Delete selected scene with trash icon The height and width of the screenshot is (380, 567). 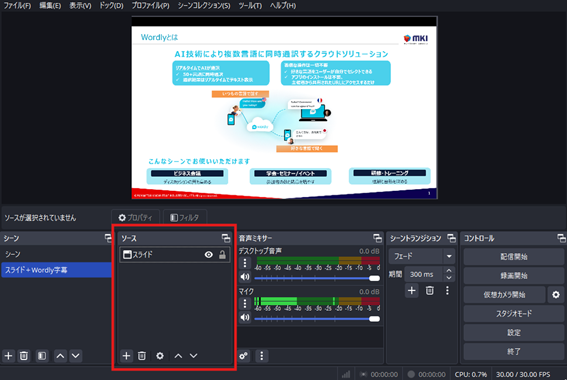[24, 356]
